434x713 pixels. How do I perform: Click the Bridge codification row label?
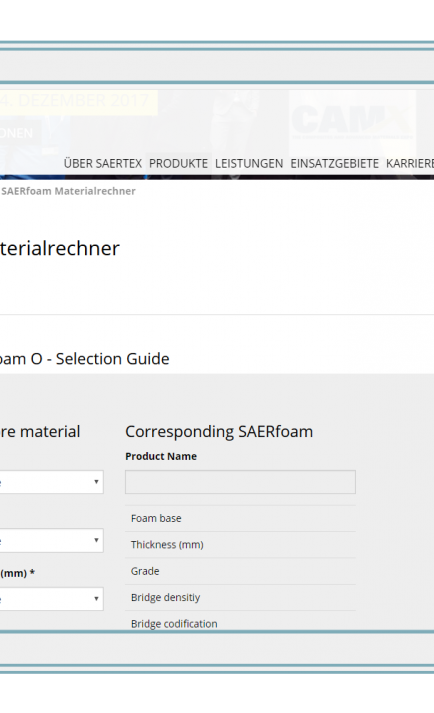pos(174,623)
